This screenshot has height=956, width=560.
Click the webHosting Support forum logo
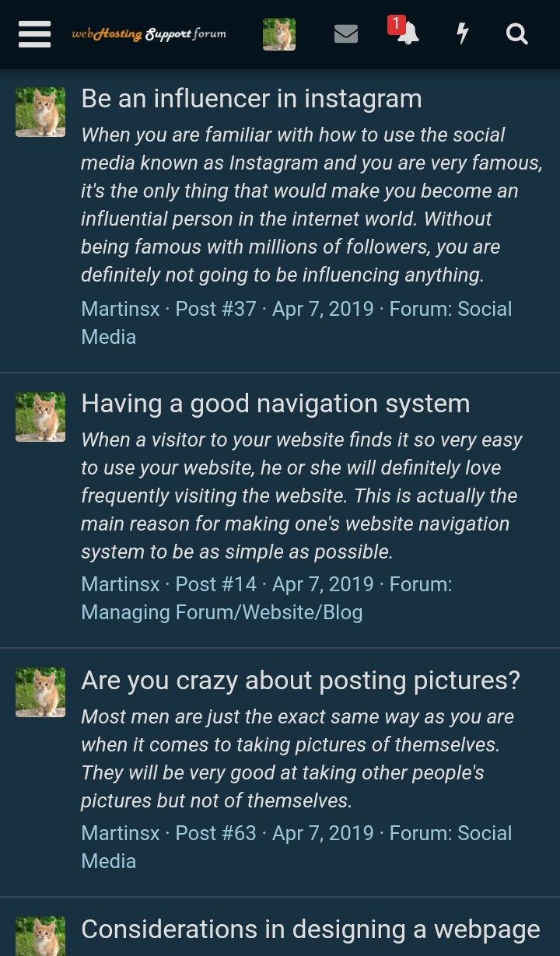point(149,34)
